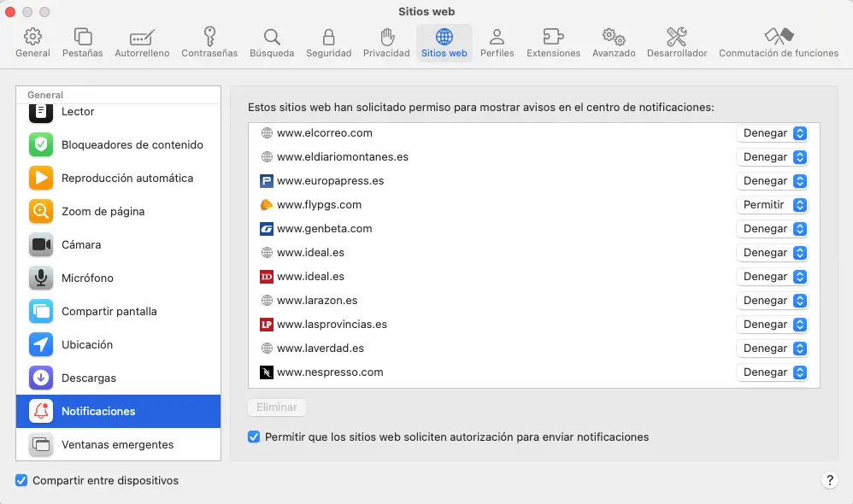The image size is (853, 504).
Task: Open the Perfiles person icon
Action: coord(497,37)
